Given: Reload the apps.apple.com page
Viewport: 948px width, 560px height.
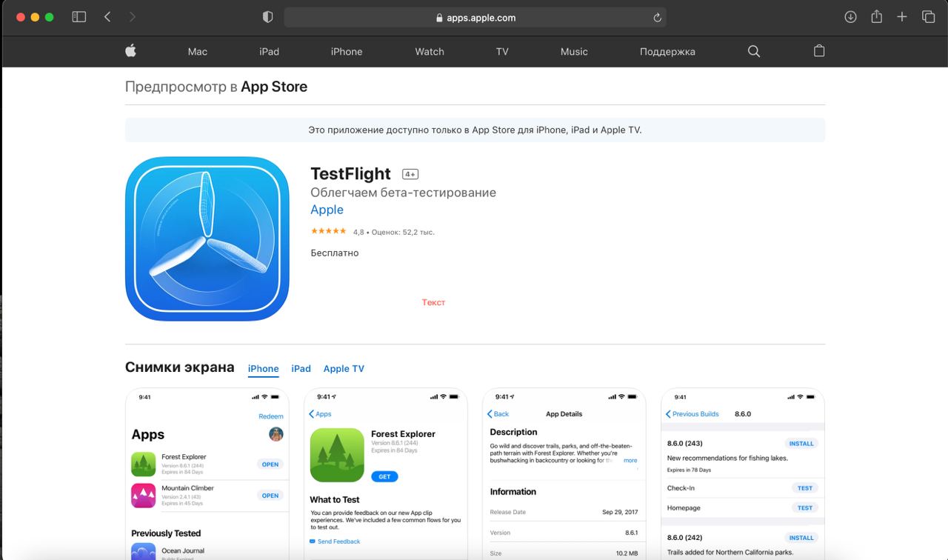Looking at the screenshot, I should click(x=656, y=18).
